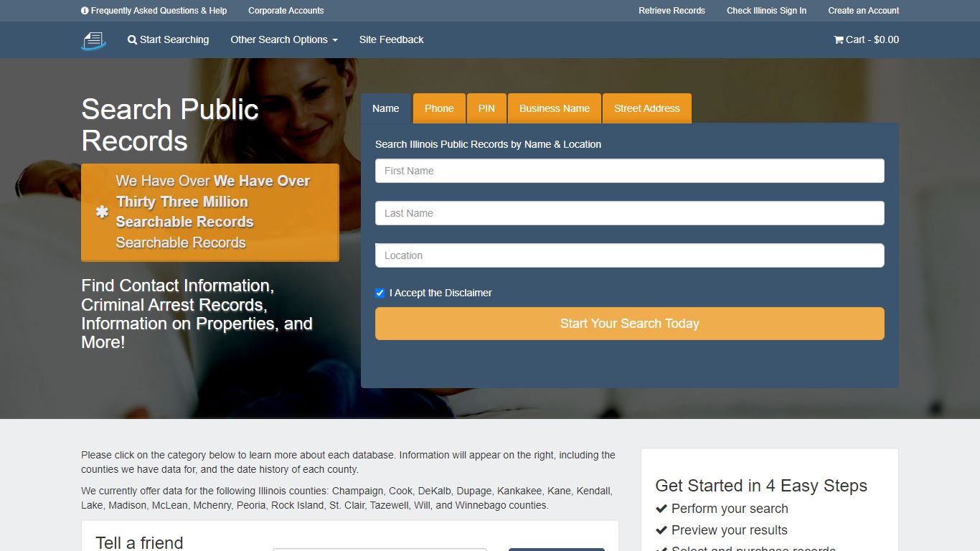Click the Create an Account link
980x551 pixels.
864,11
